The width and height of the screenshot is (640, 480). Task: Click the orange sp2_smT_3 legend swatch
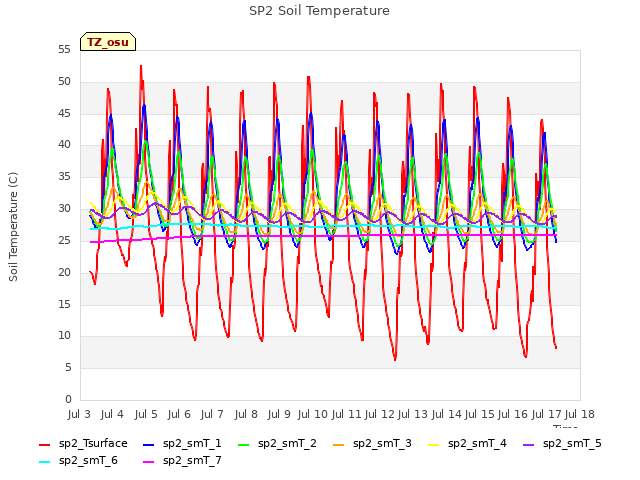pos(339,444)
